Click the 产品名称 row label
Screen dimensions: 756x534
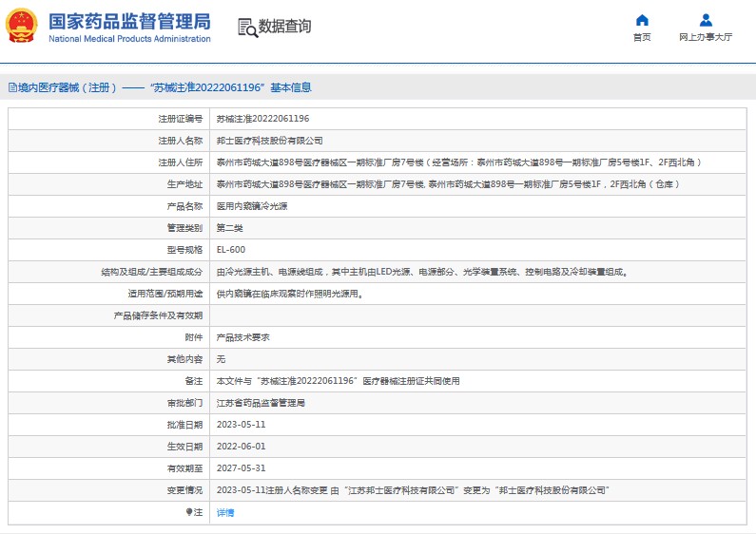[184, 206]
